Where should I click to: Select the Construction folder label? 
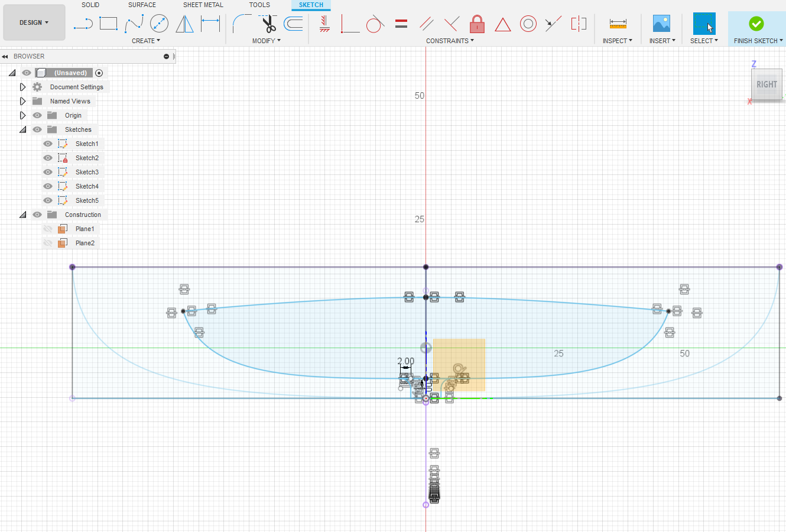[x=83, y=215]
